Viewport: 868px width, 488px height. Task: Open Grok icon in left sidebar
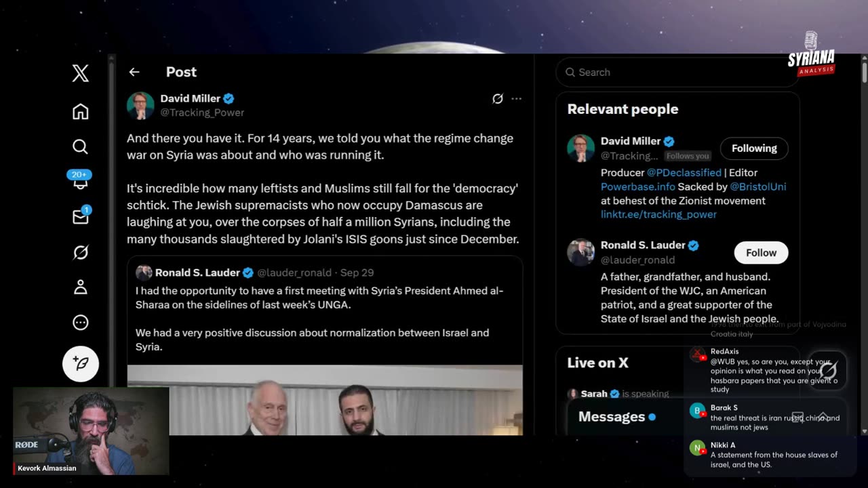[80, 252]
